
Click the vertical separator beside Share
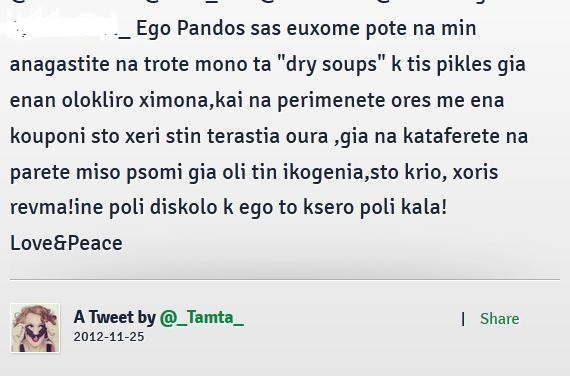[x=463, y=319]
